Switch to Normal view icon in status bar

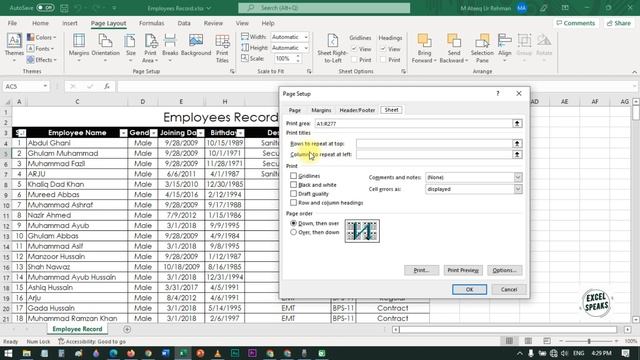[x=509, y=341]
